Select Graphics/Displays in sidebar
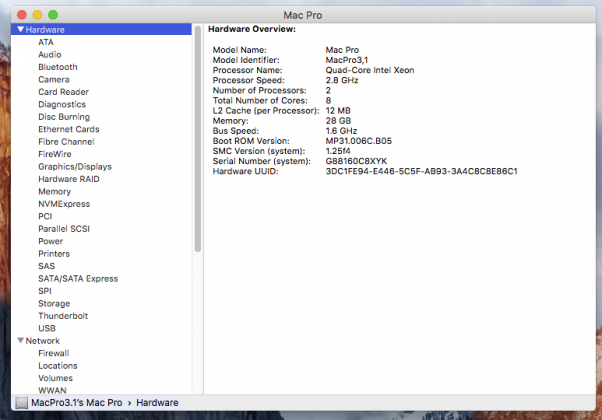Image resolution: width=602 pixels, height=420 pixels. coord(75,167)
